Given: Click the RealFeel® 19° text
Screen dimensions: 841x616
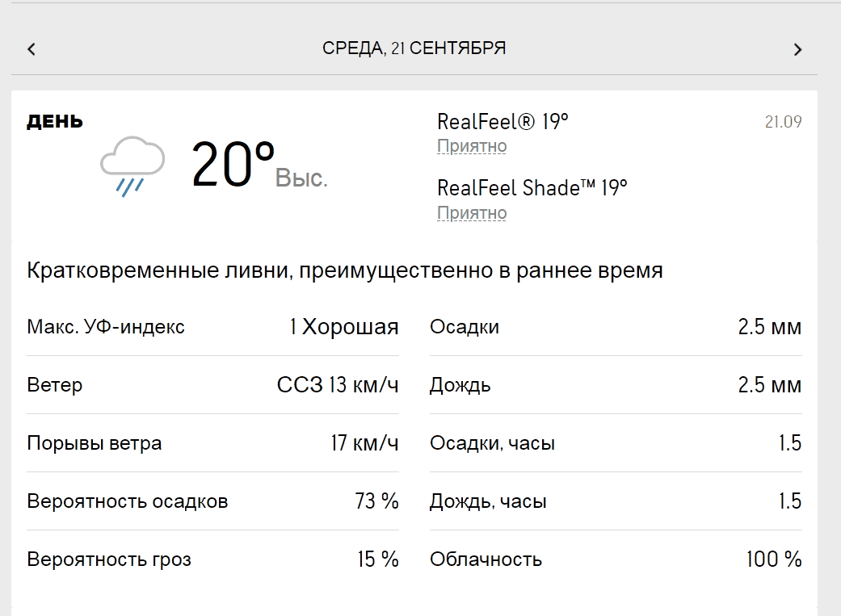Looking at the screenshot, I should (502, 122).
